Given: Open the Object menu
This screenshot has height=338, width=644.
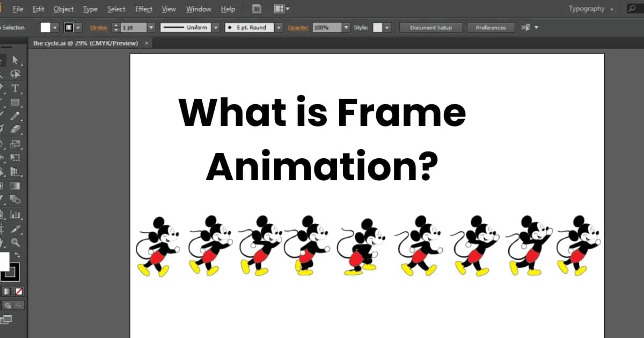Looking at the screenshot, I should [x=63, y=9].
